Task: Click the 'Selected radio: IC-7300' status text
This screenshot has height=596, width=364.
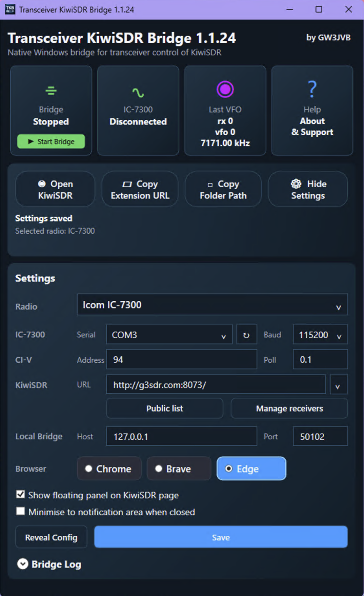Action: point(55,231)
